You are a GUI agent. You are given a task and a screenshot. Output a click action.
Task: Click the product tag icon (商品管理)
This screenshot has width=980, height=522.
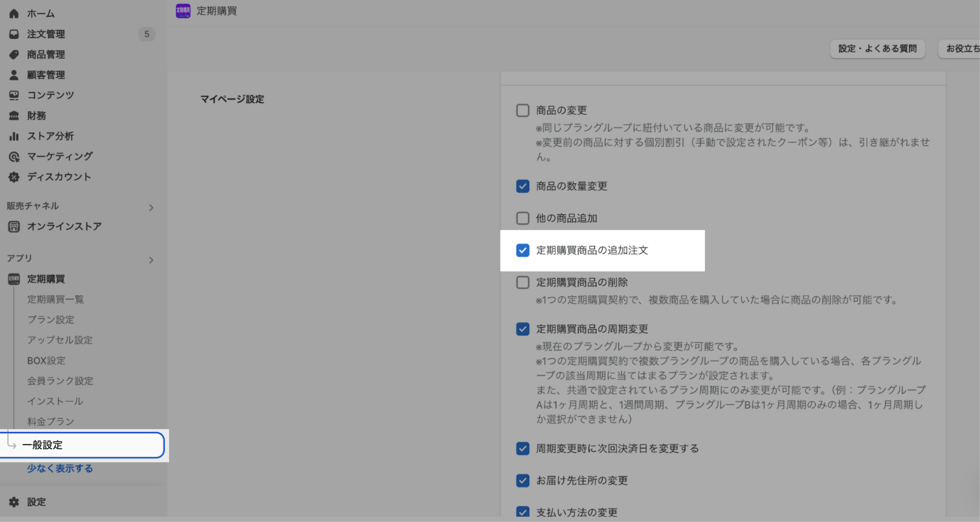(x=14, y=54)
